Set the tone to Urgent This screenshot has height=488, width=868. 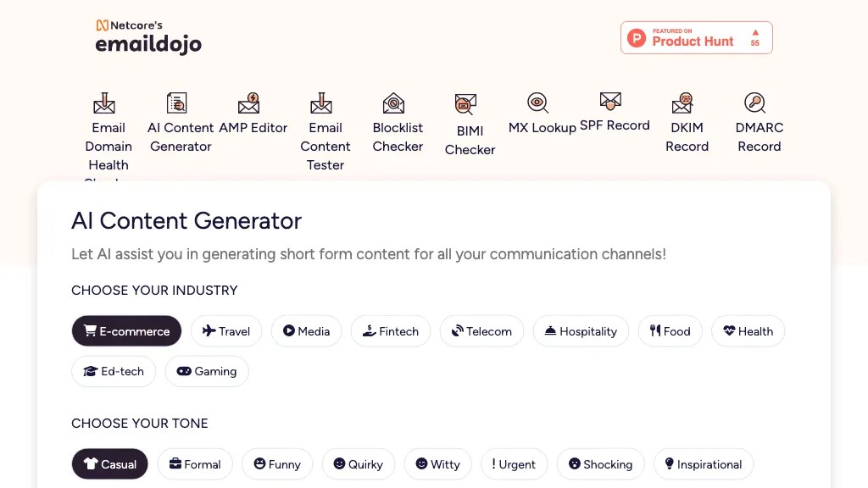(514, 464)
